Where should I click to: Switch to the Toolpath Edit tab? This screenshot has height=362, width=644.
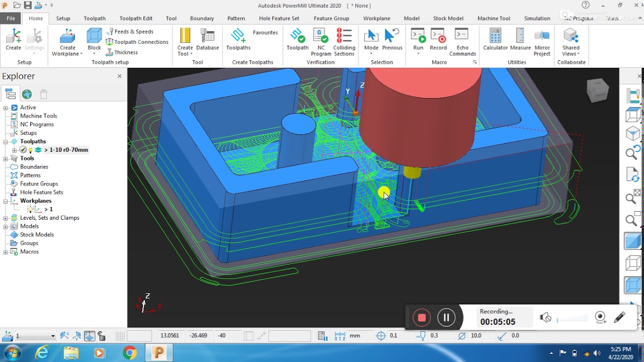tap(136, 18)
